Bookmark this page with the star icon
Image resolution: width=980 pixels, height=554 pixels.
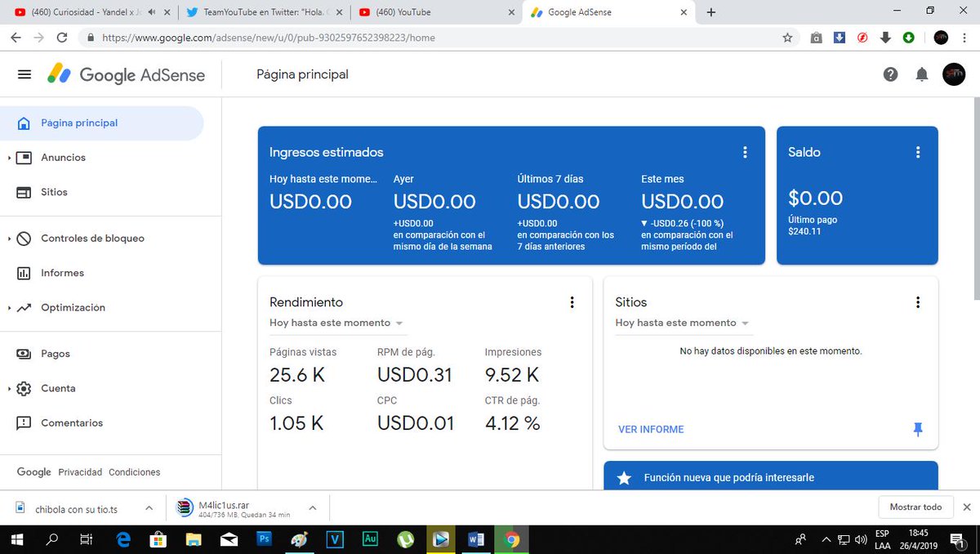coord(787,38)
